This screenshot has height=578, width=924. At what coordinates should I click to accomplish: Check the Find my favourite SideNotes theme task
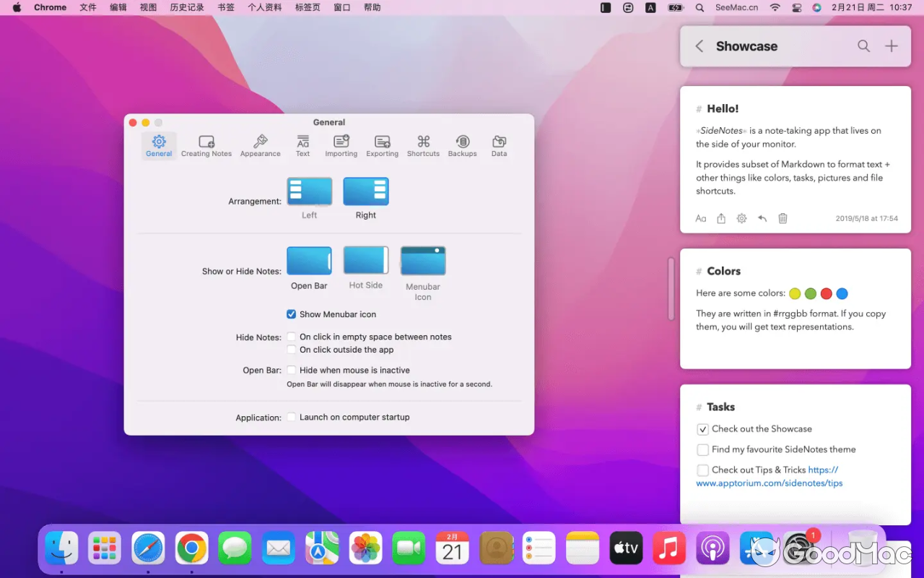click(x=702, y=449)
